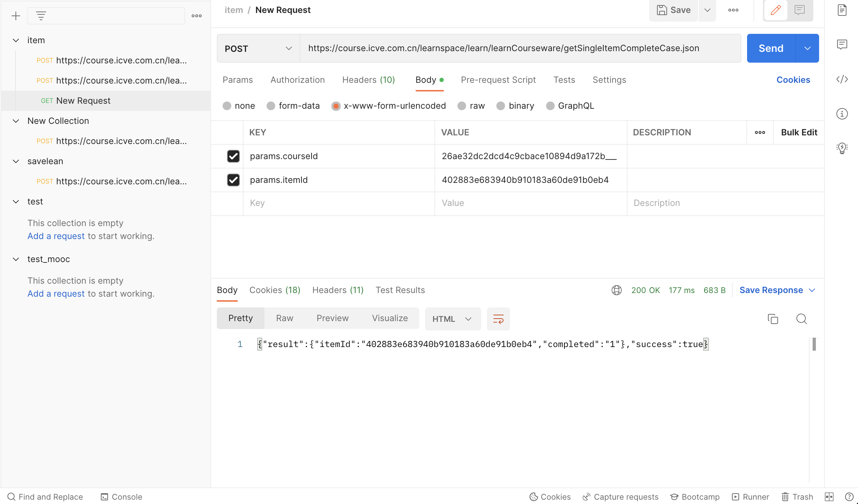Screen dimensions: 858x504
Task: Click the code snippet icon in right sidebar
Action: (x=842, y=79)
